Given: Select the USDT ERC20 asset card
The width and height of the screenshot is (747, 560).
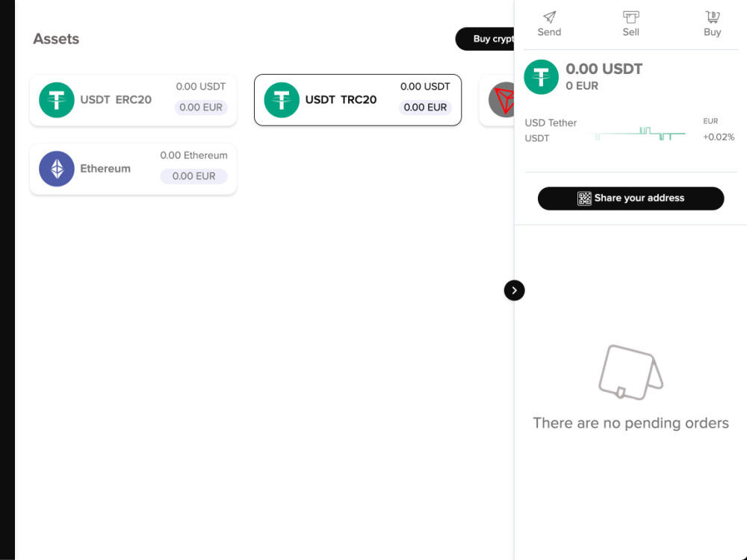Looking at the screenshot, I should pos(133,100).
